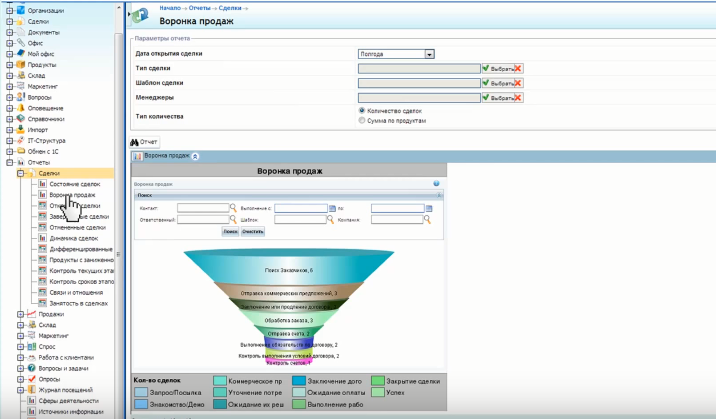Open the Занятость в сделках report

[79, 303]
